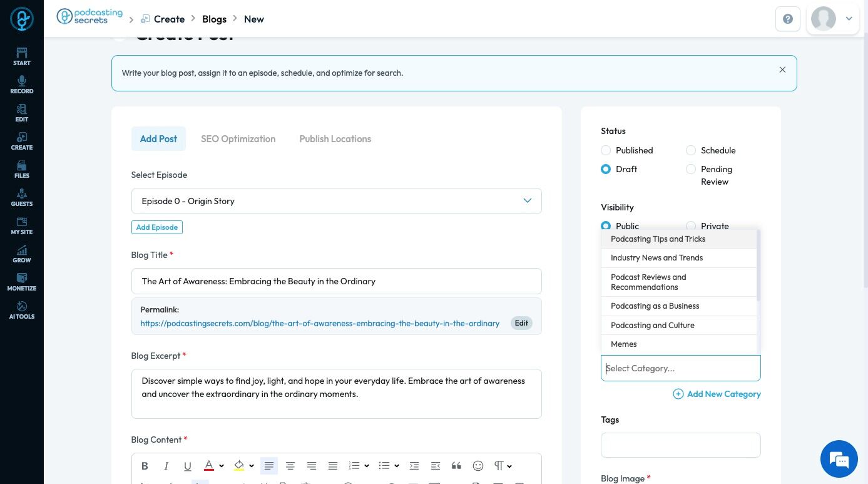Click into the Blog Excerpt text area

pyautogui.click(x=337, y=394)
